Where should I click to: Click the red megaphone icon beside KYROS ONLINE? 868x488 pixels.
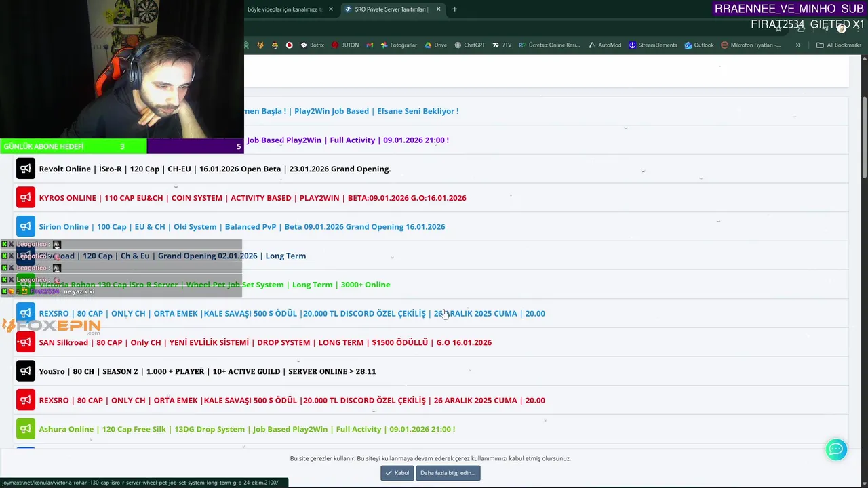[x=25, y=198]
